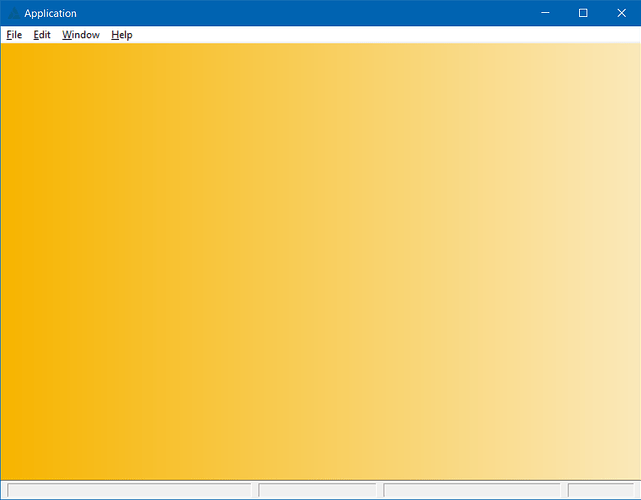The image size is (641, 500).
Task: Click the empty menu bar area beside Help
Action: pyautogui.click(x=386, y=35)
